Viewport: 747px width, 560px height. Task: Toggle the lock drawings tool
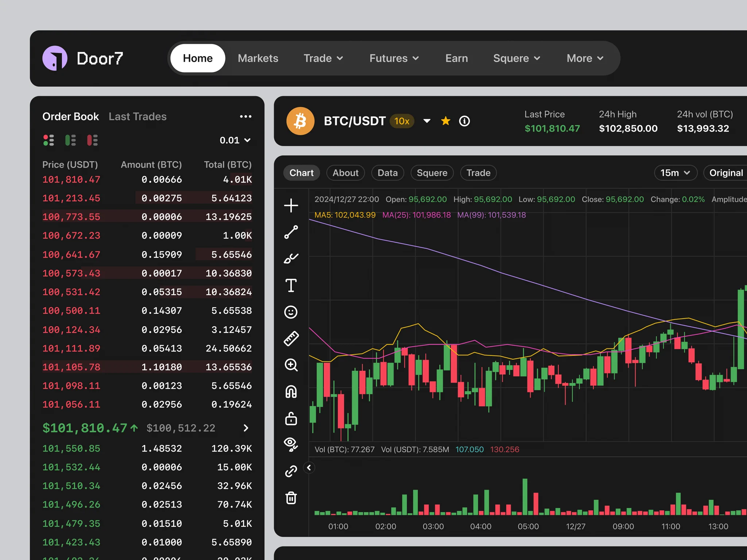pyautogui.click(x=291, y=419)
